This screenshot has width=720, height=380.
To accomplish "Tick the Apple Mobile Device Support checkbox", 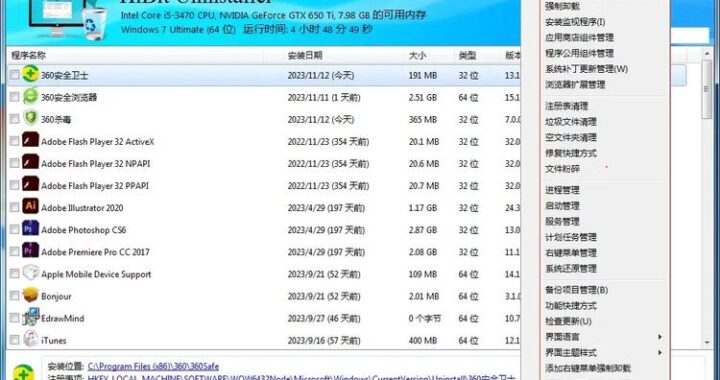I will coord(15,274).
